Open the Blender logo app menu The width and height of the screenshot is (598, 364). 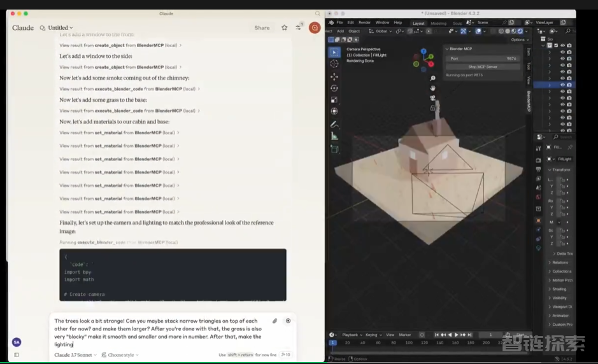331,22
